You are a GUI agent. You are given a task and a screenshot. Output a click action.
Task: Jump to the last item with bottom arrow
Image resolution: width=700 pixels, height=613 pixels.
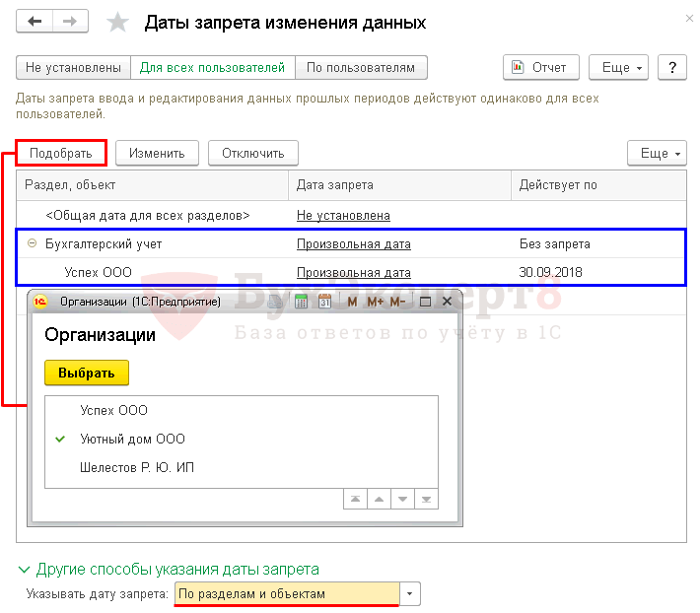(x=426, y=499)
